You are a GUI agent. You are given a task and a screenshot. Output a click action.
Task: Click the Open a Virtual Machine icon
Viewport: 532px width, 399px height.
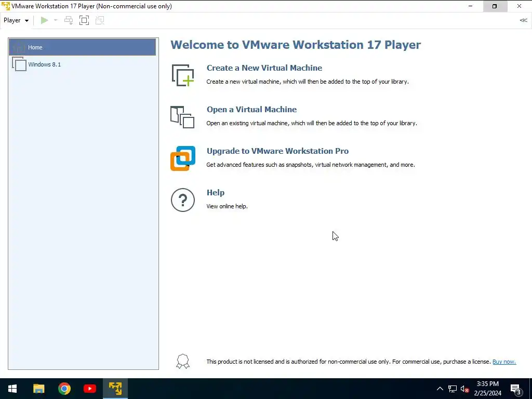click(x=182, y=117)
